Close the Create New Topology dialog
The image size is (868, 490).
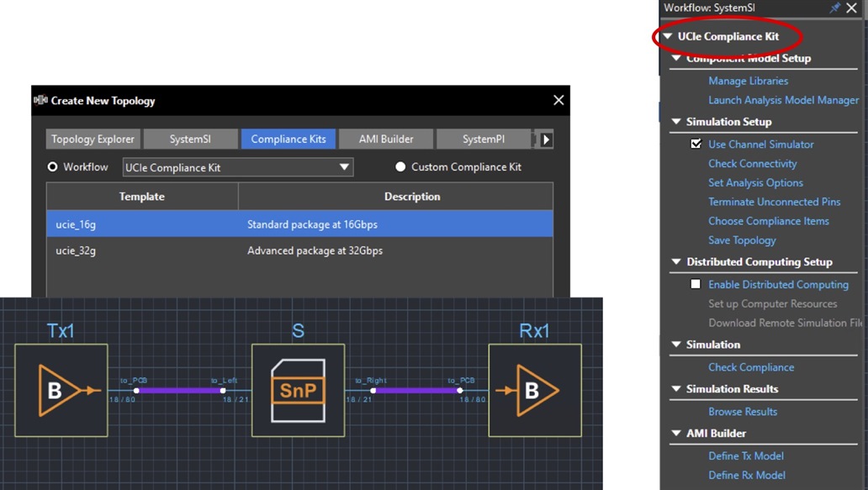tap(558, 100)
